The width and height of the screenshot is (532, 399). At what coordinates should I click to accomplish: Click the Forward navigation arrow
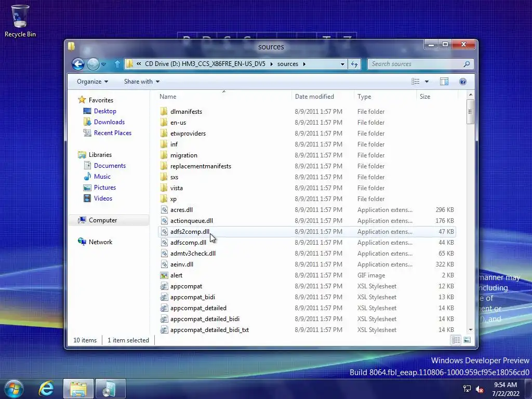93,64
